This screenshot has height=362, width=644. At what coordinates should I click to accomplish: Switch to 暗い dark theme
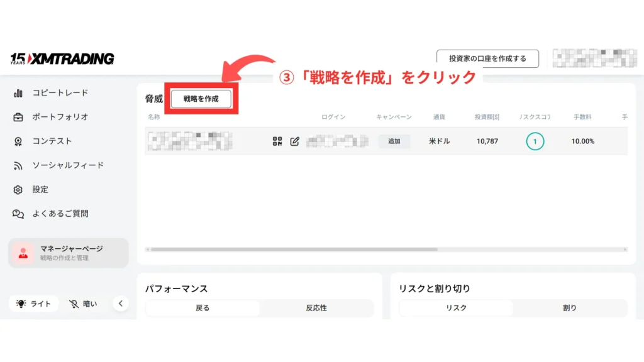[83, 304]
